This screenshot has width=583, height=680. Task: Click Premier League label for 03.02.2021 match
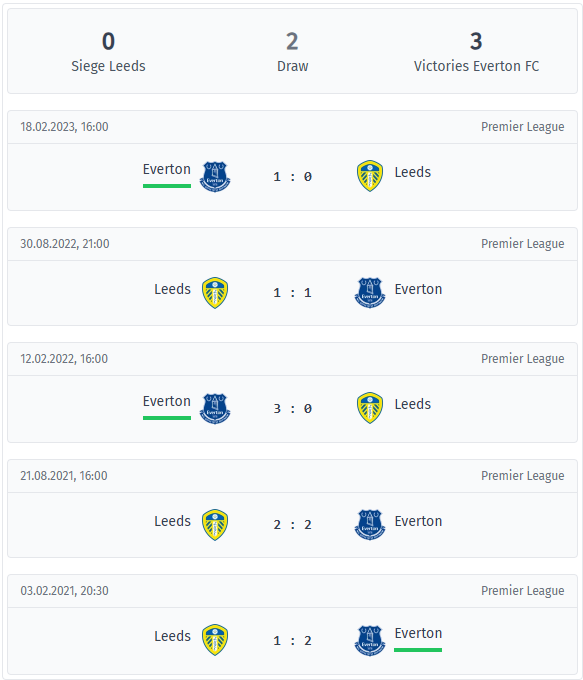pyautogui.click(x=522, y=591)
